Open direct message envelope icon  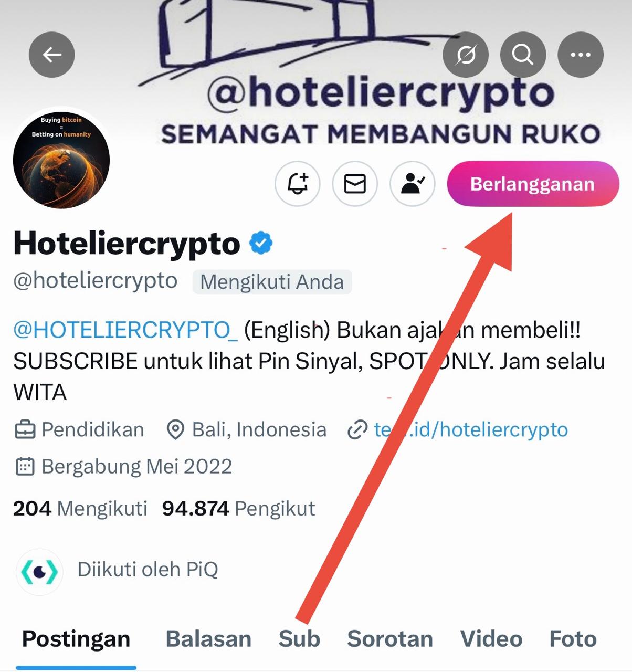coord(355,184)
